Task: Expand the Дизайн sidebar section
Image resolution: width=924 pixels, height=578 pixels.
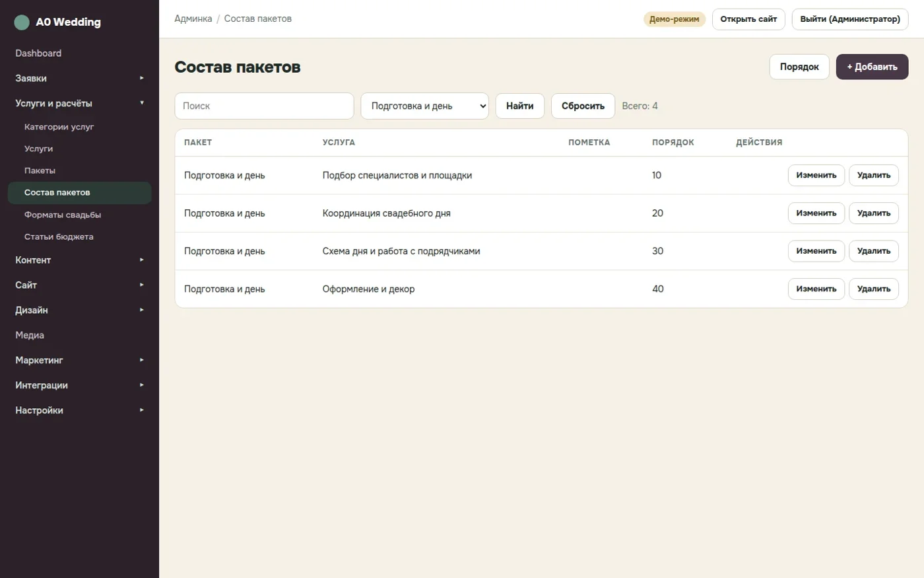Action: coord(79,310)
